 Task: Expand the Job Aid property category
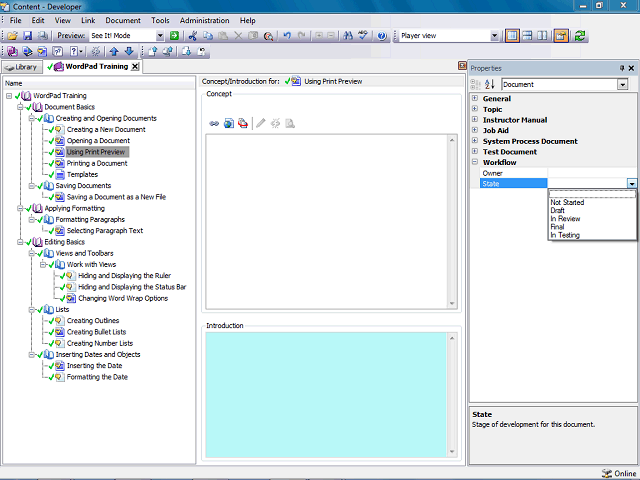[x=475, y=130]
